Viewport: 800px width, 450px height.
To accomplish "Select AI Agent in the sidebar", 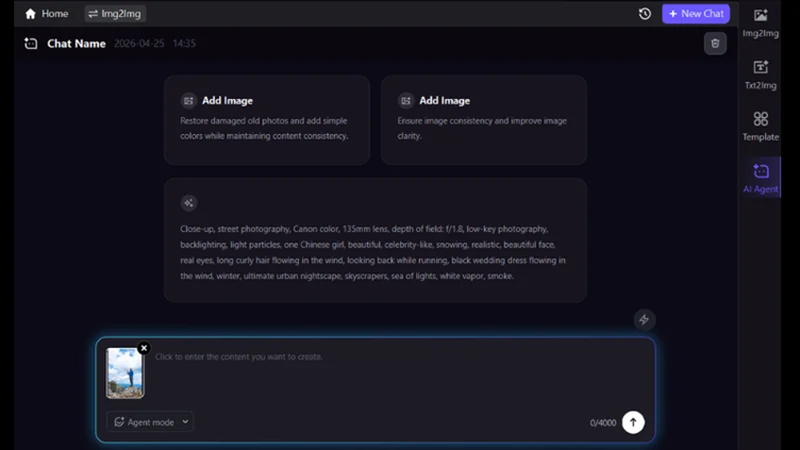I will [761, 177].
